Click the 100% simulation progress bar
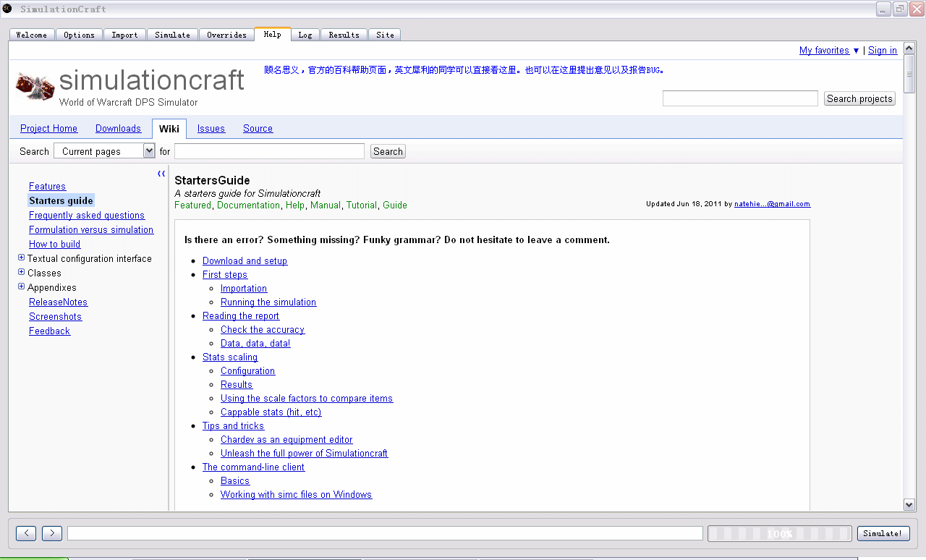This screenshot has height=560, width=926. [x=779, y=533]
